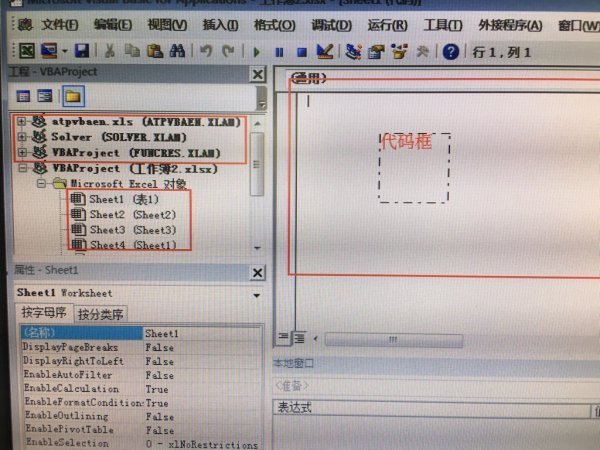600x450 pixels.
Task: Click Full Module View button in code window
Action: 299,338
